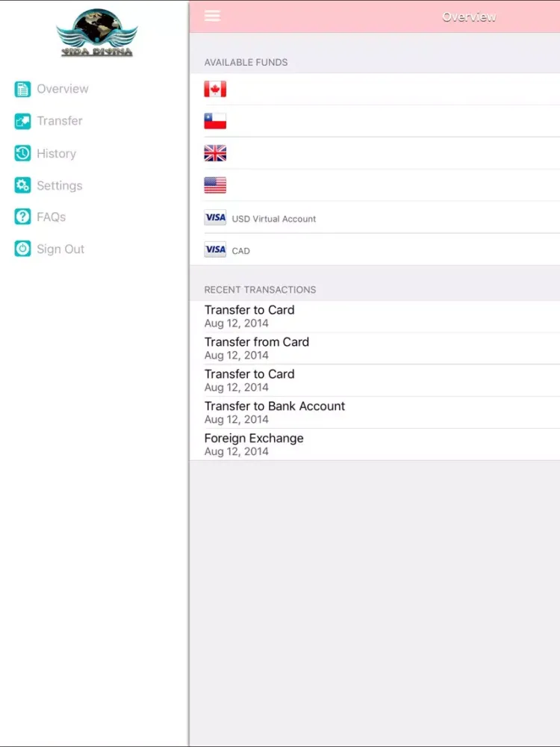Viewport: 560px width, 747px height.
Task: Open the Foreign Exchange transaction
Action: 375,444
